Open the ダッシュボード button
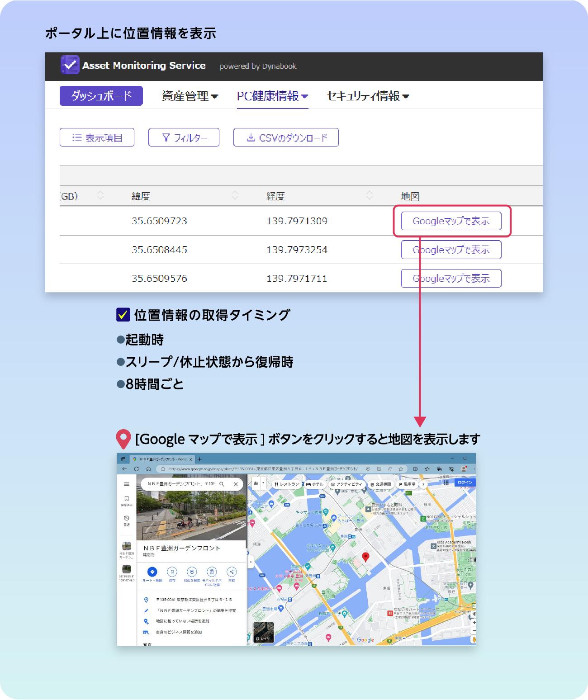Image resolution: width=588 pixels, height=700 pixels. (101, 96)
